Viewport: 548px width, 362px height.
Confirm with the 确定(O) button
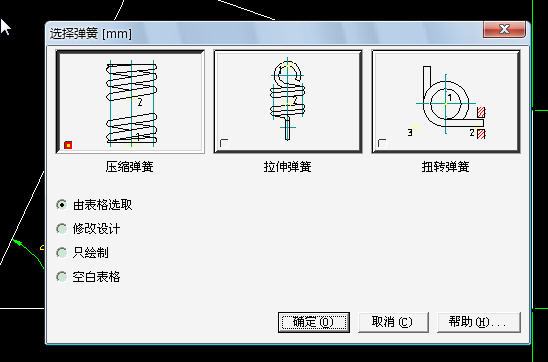click(314, 322)
